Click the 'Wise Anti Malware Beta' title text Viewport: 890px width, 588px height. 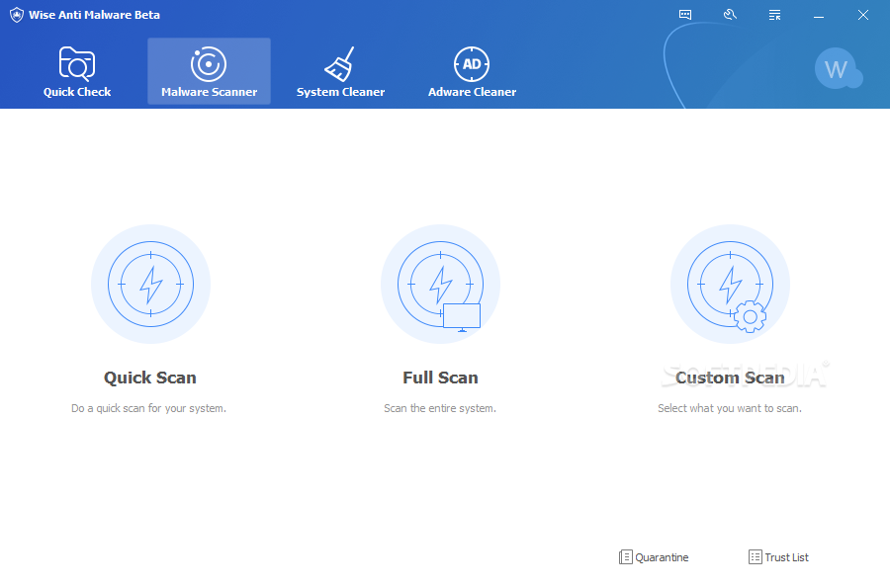(x=94, y=15)
